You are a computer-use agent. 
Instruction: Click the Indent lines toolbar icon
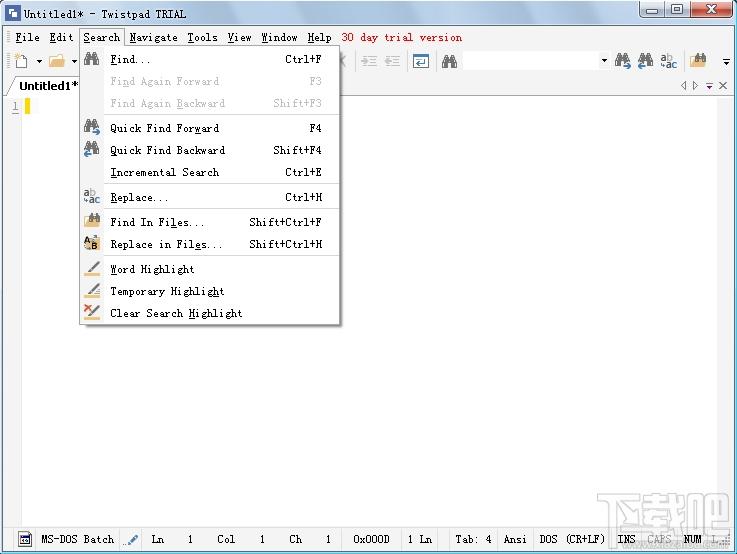tap(369, 61)
